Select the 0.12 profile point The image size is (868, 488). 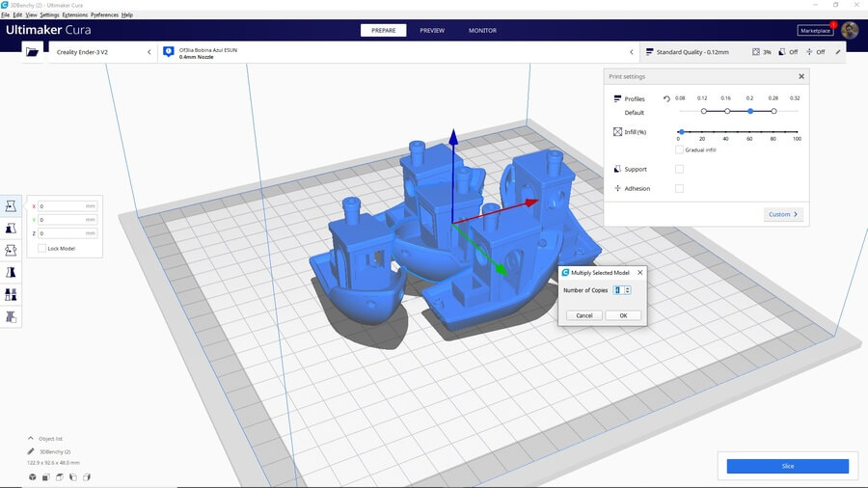704,111
